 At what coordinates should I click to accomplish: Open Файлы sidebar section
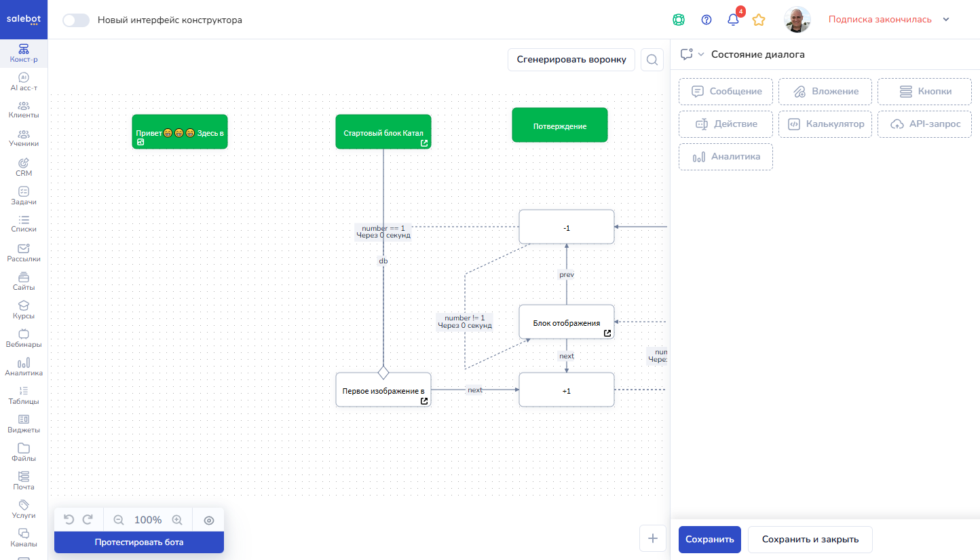tap(24, 453)
